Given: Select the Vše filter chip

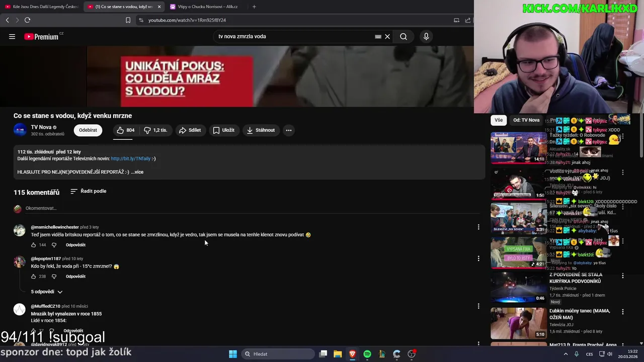Looking at the screenshot, I should coord(499,120).
